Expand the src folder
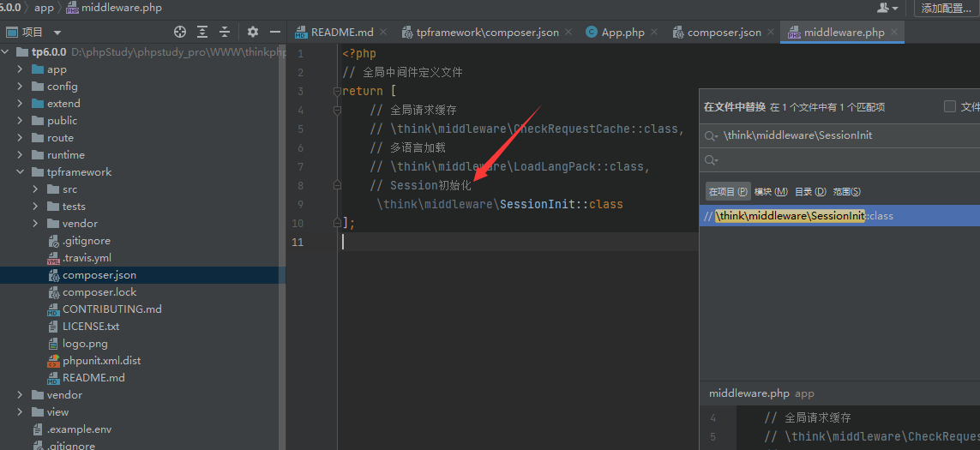This screenshot has width=980, height=450. pyautogui.click(x=36, y=189)
